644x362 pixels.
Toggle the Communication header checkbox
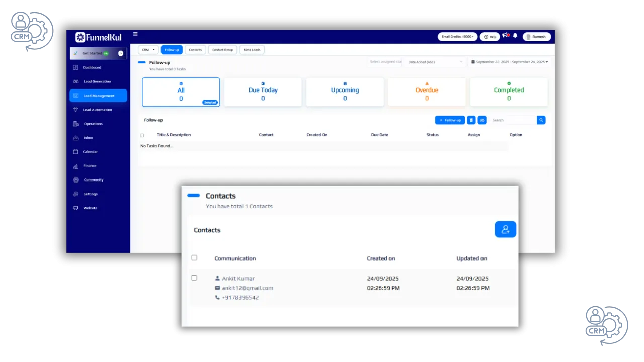[x=194, y=258]
